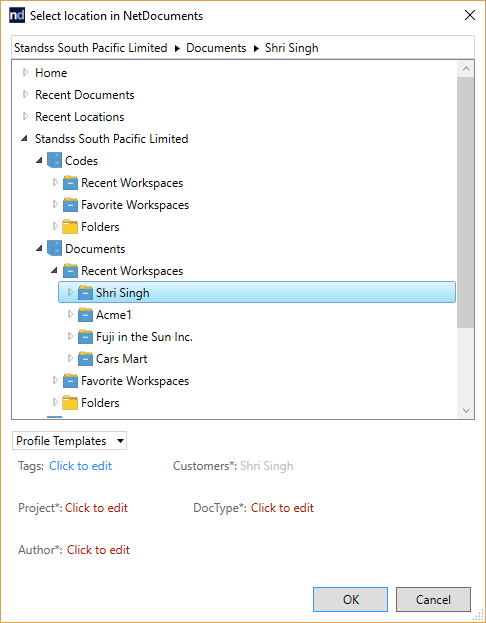Collapse Recent Workspaces under Documents
Screen dimensions: 486x623
[54, 271]
